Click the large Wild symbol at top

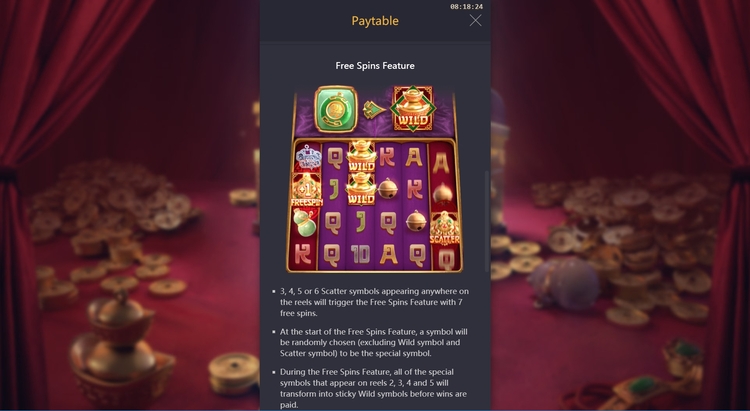(x=413, y=109)
